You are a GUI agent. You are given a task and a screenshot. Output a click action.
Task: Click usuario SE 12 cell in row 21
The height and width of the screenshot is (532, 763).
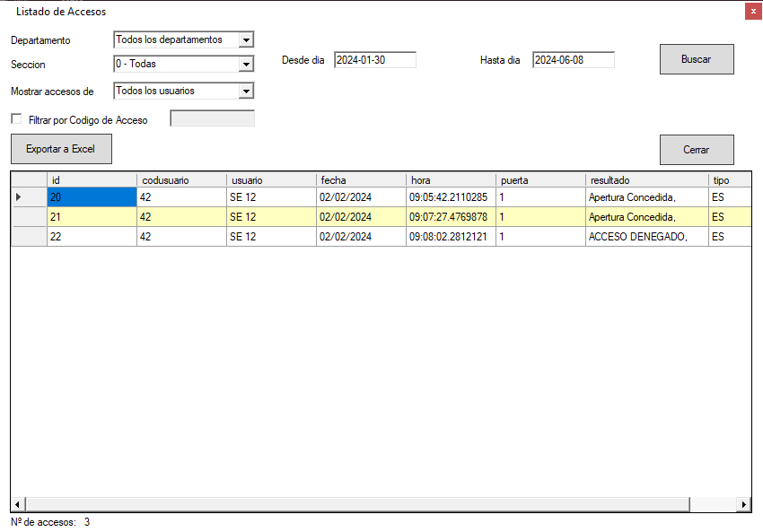pyautogui.click(x=271, y=217)
